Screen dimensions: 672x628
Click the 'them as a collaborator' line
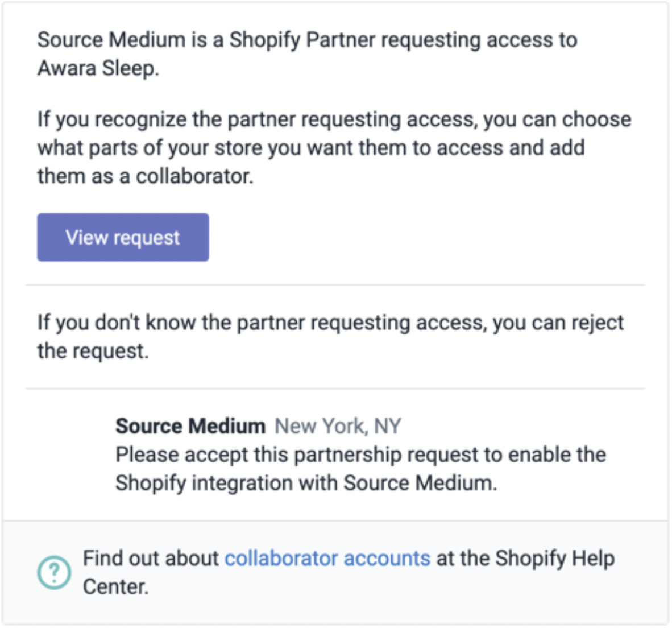click(x=146, y=176)
